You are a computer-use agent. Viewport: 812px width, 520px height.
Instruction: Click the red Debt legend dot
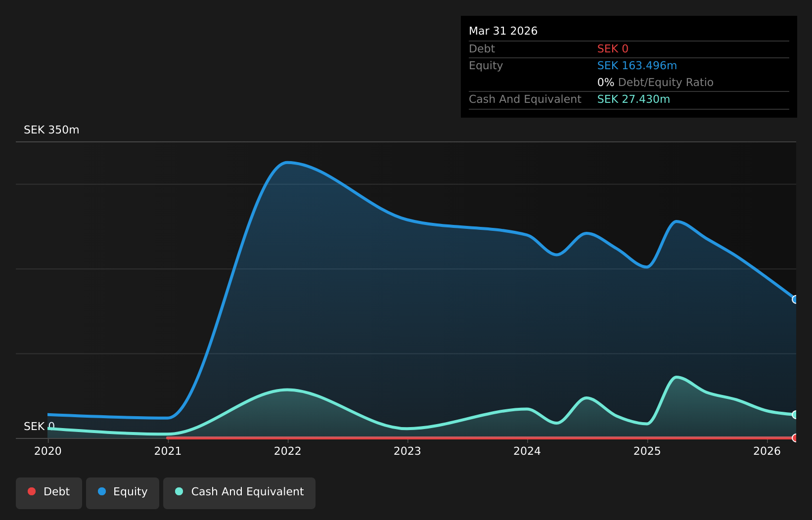(32, 491)
